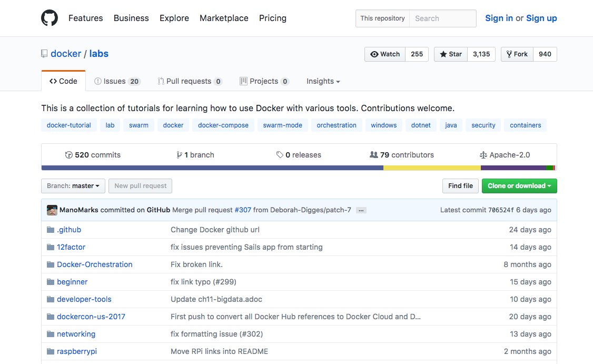Open the labs repository link
Screen dimensions: 593x364
[x=98, y=54]
